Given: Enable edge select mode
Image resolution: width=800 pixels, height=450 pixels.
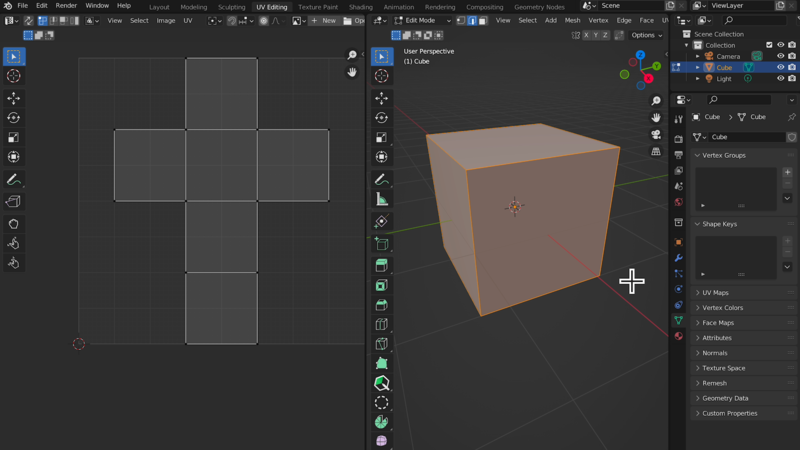Looking at the screenshot, I should pyautogui.click(x=472, y=20).
